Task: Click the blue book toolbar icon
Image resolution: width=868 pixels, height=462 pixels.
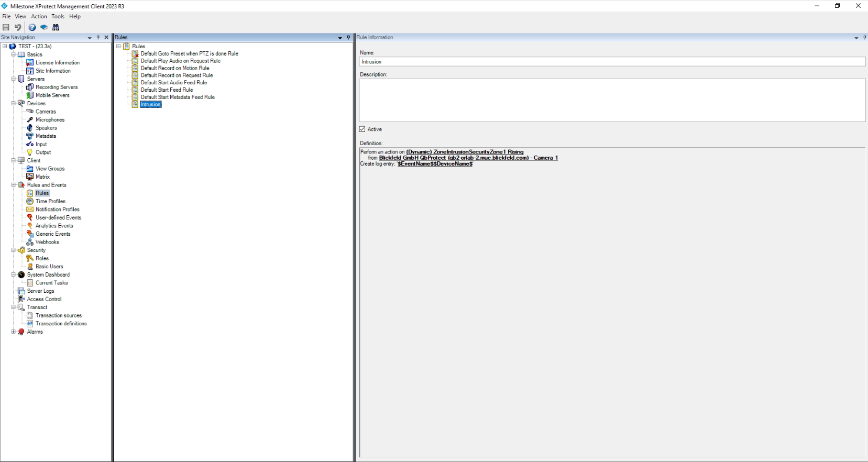Action: (44, 27)
